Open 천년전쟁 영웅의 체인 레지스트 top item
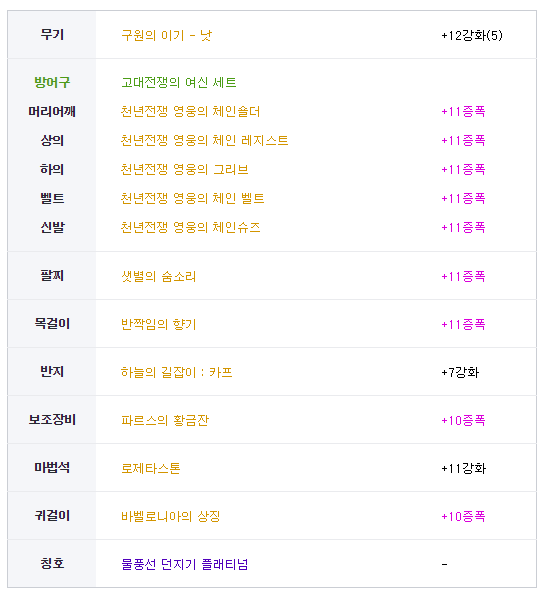The width and height of the screenshot is (542, 598). [204, 140]
